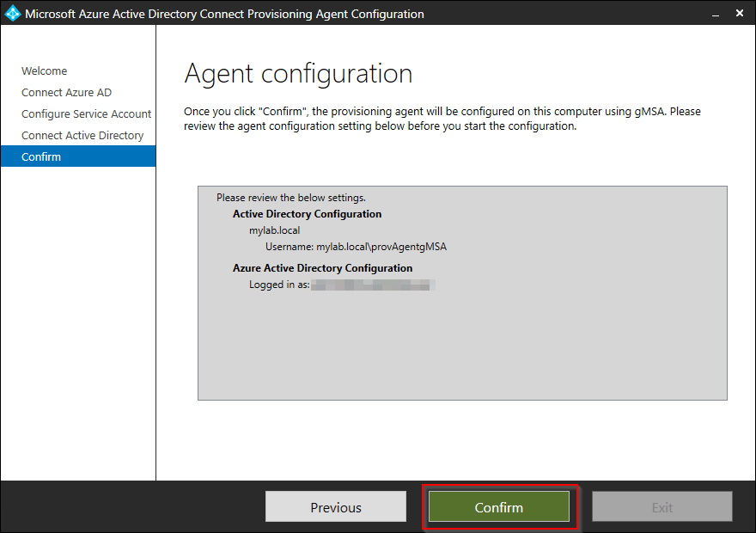Go back with the Previous button
The image size is (756, 533).
coord(336,506)
